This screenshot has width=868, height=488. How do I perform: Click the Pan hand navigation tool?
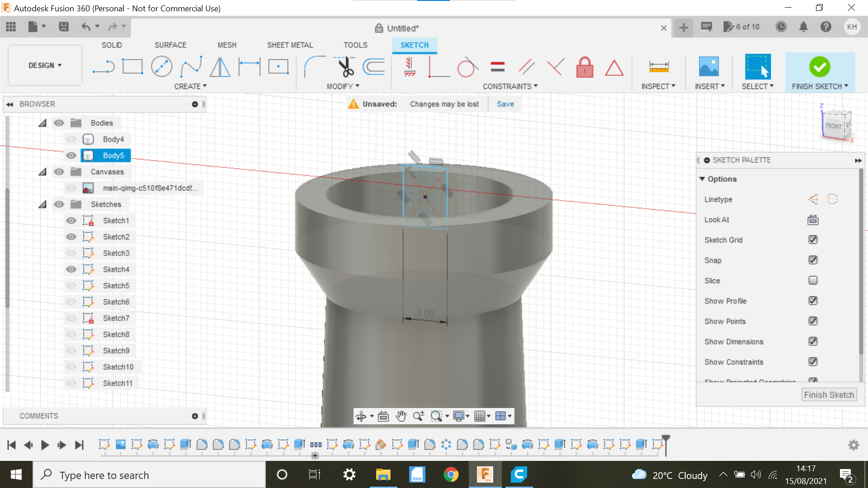[x=401, y=416]
